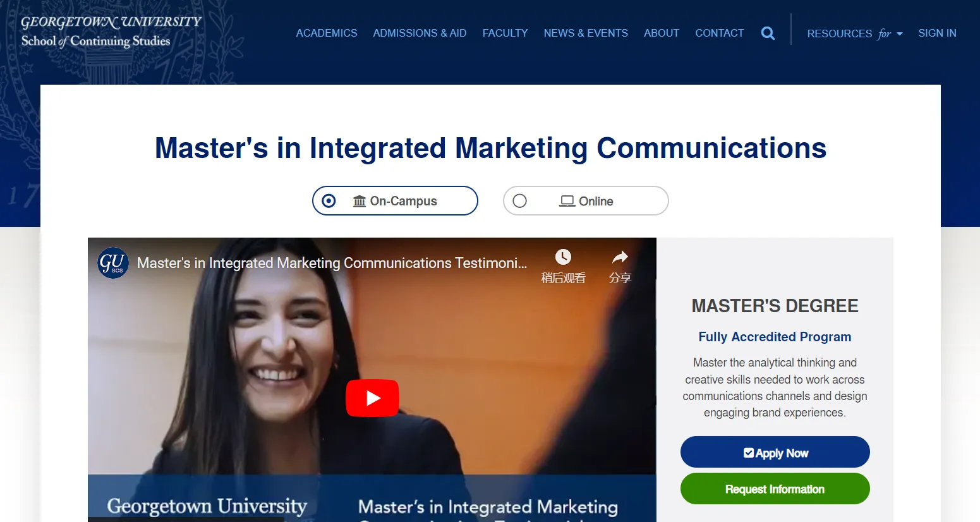
Task: Click the laptop icon beside Online
Action: tap(567, 201)
